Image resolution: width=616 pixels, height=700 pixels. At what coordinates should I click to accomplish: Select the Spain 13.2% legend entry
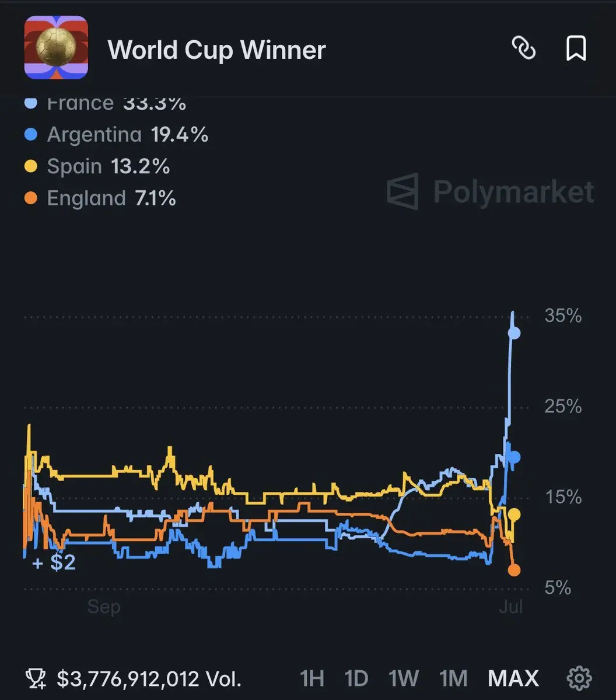97,167
